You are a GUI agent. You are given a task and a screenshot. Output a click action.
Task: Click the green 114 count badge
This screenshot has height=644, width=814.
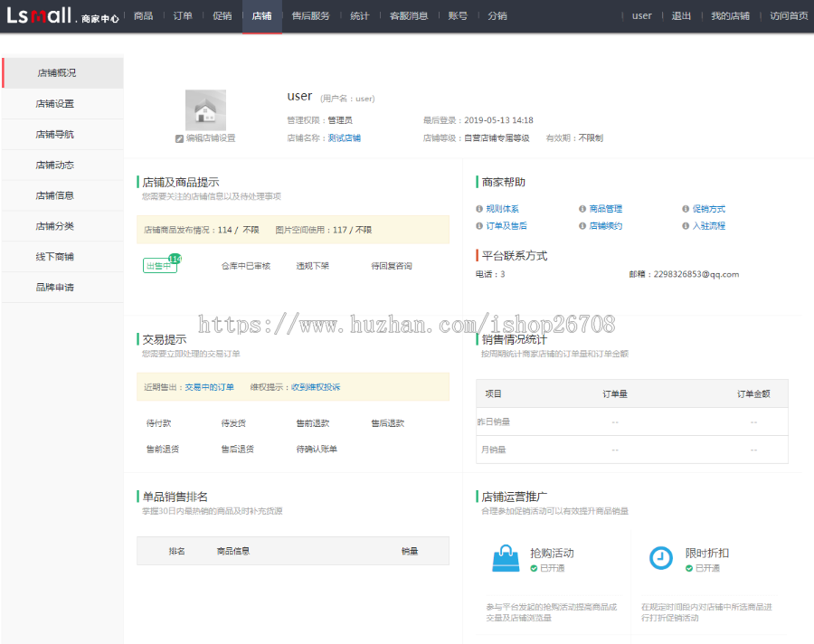pos(175,258)
